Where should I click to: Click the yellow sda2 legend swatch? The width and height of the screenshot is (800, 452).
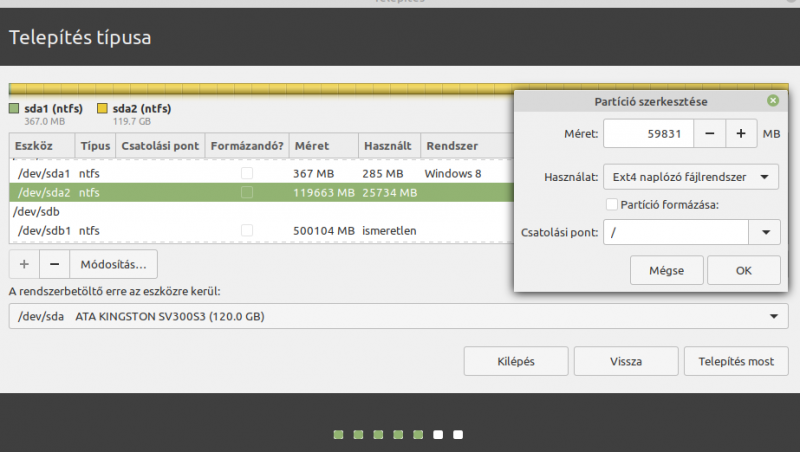click(x=102, y=109)
